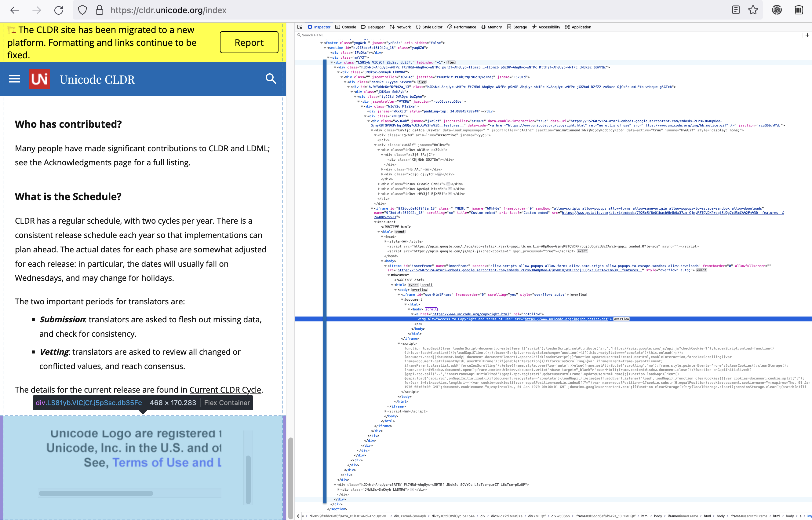Image resolution: width=812 pixels, height=520 pixels.
Task: Activate the element picker tool in DevTools
Action: 300,27
